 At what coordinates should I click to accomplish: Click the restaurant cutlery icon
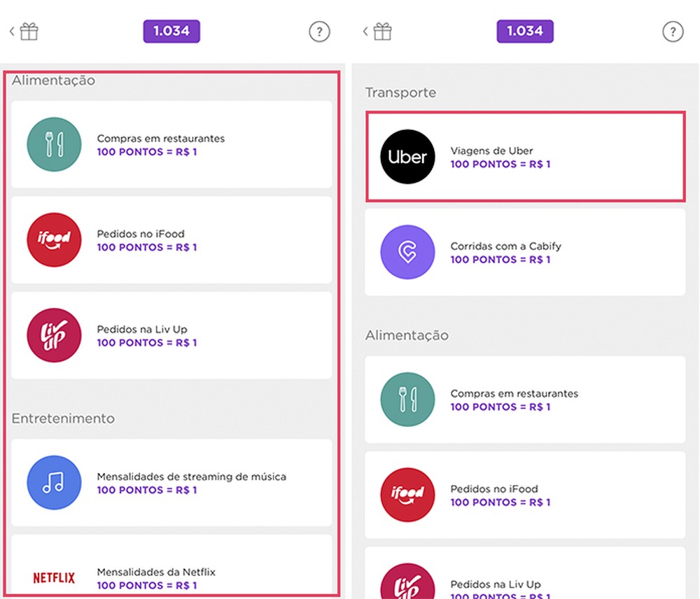54,144
